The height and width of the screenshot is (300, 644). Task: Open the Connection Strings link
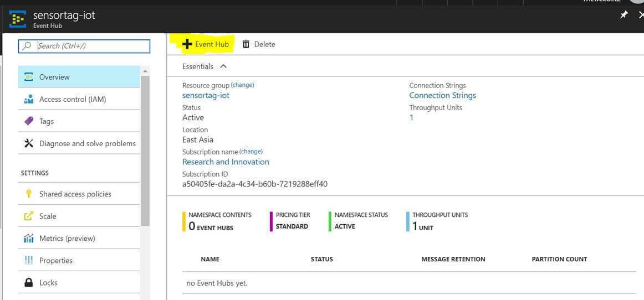[x=443, y=95]
